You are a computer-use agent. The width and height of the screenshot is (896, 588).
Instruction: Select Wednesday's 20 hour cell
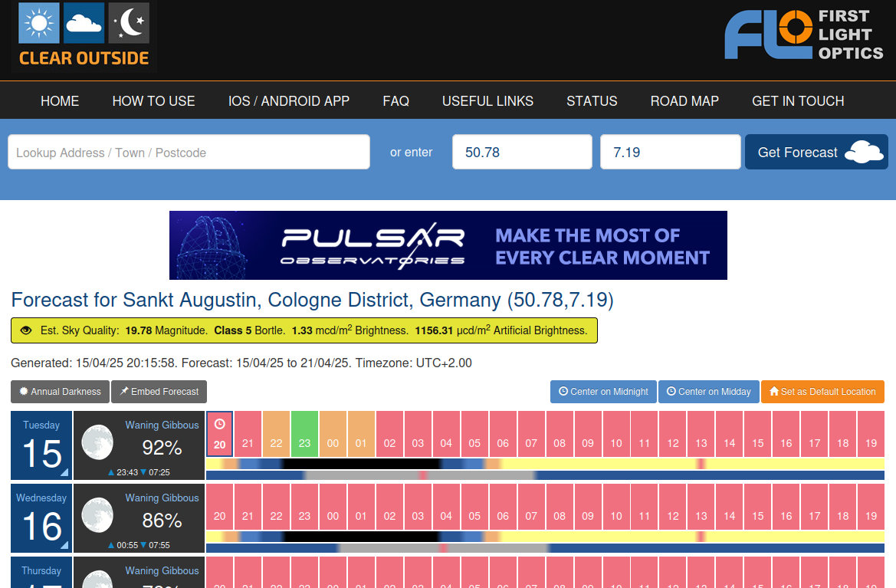[219, 507]
